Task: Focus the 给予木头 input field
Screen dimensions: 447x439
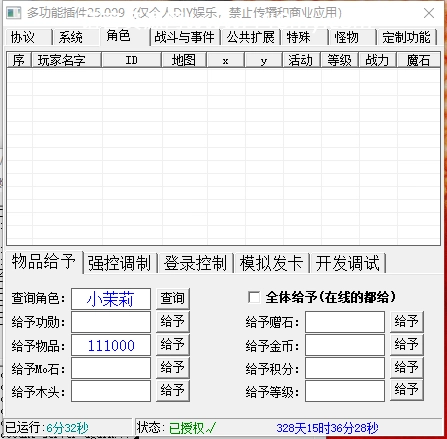Action: (x=111, y=391)
